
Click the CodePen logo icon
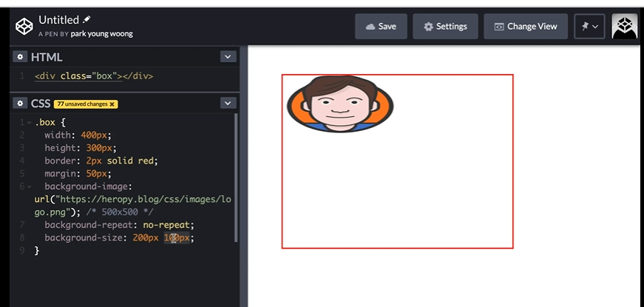pos(24,27)
